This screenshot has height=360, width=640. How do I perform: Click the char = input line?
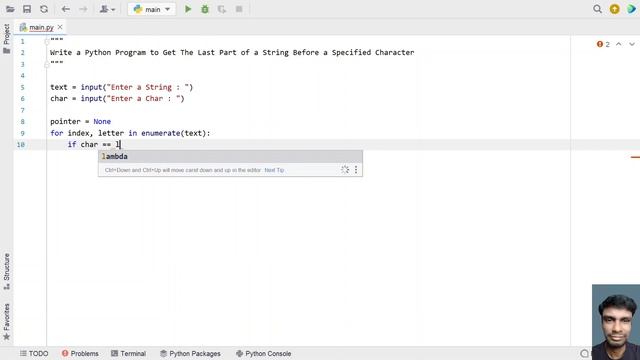117,98
